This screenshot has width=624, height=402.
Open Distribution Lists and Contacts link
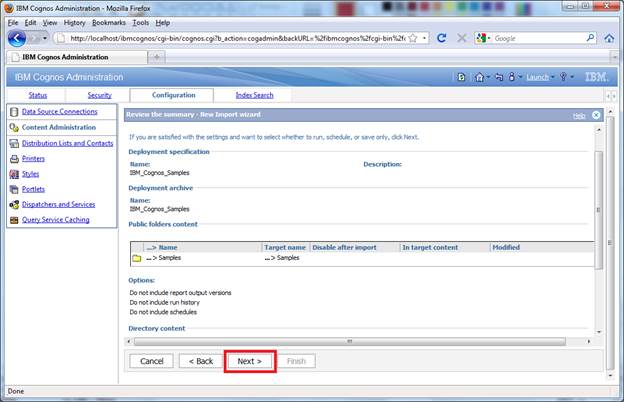(68, 143)
